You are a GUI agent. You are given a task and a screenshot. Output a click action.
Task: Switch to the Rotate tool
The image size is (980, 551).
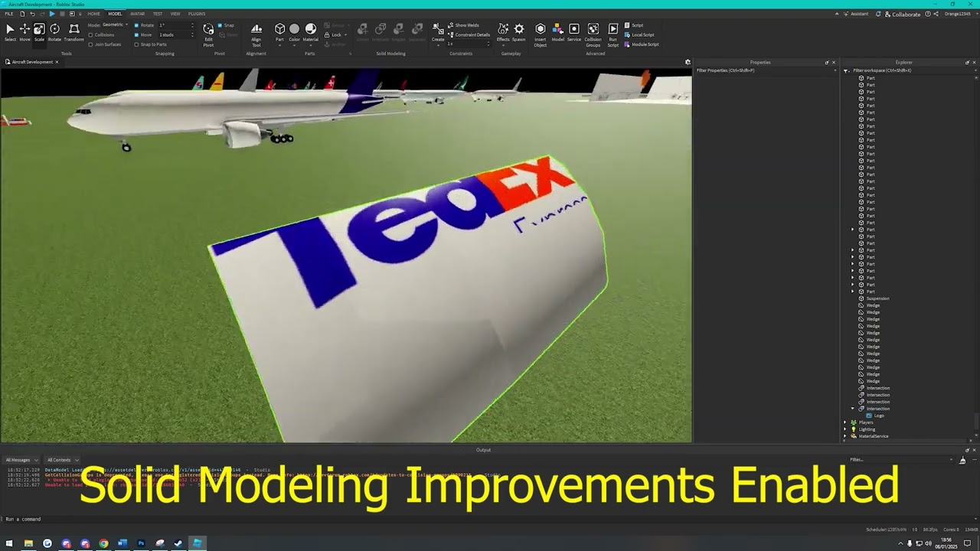pos(54,32)
